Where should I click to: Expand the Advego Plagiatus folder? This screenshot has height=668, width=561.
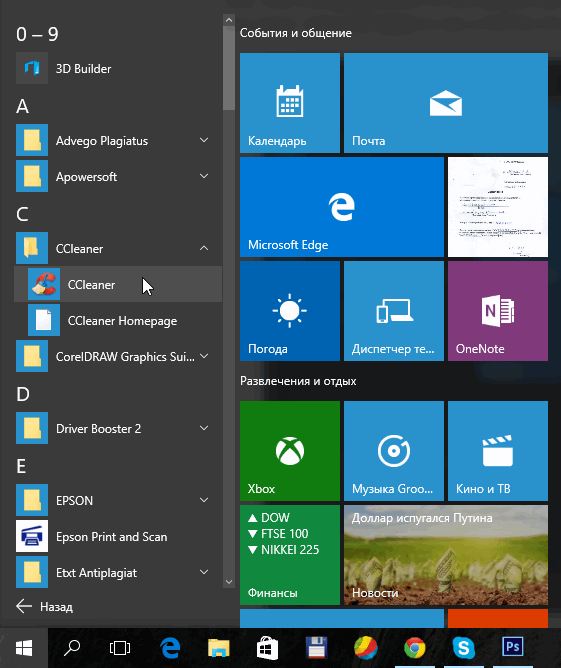[x=204, y=140]
